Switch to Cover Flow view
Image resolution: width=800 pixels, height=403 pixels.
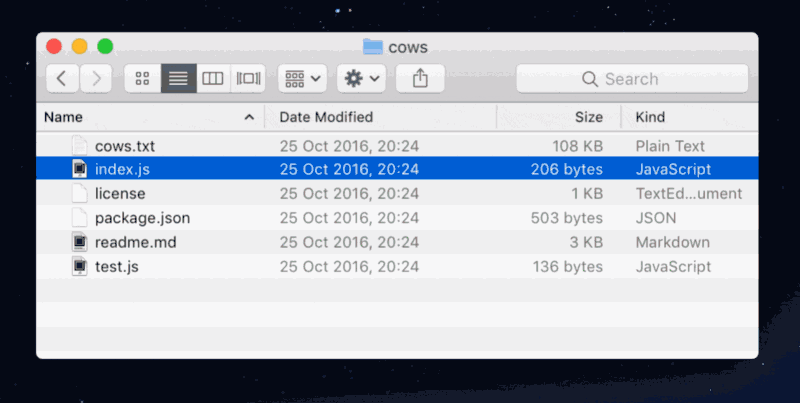pyautogui.click(x=247, y=78)
